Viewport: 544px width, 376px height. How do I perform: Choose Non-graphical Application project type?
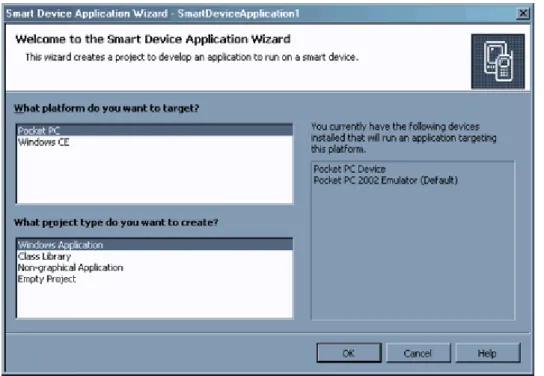coord(154,268)
